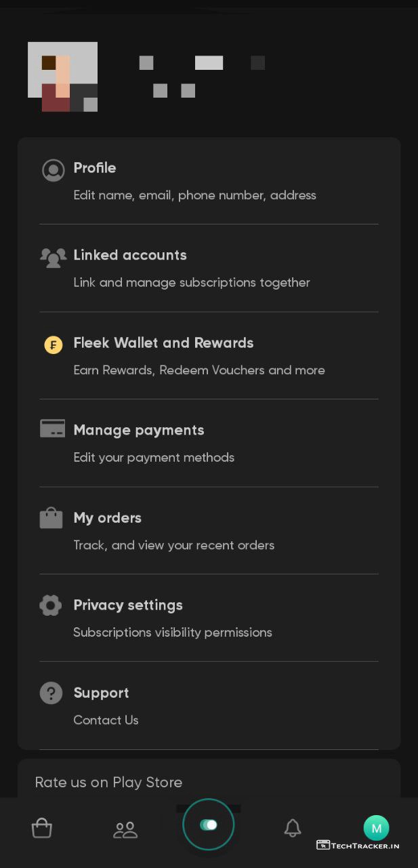This screenshot has width=418, height=868.
Task: Tap Contact Us under Support
Action: [x=106, y=720]
